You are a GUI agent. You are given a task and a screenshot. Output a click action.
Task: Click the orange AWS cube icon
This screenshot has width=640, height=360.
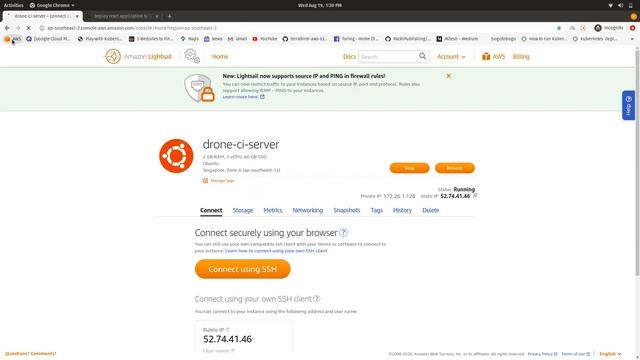click(x=486, y=56)
